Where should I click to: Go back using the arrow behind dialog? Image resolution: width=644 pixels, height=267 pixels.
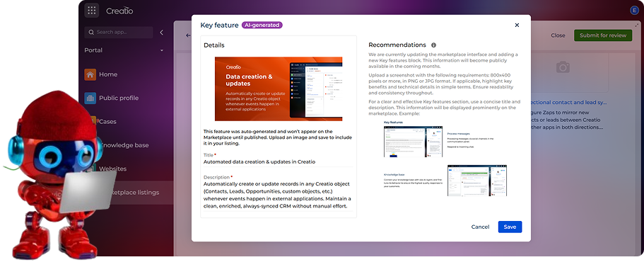click(x=188, y=35)
